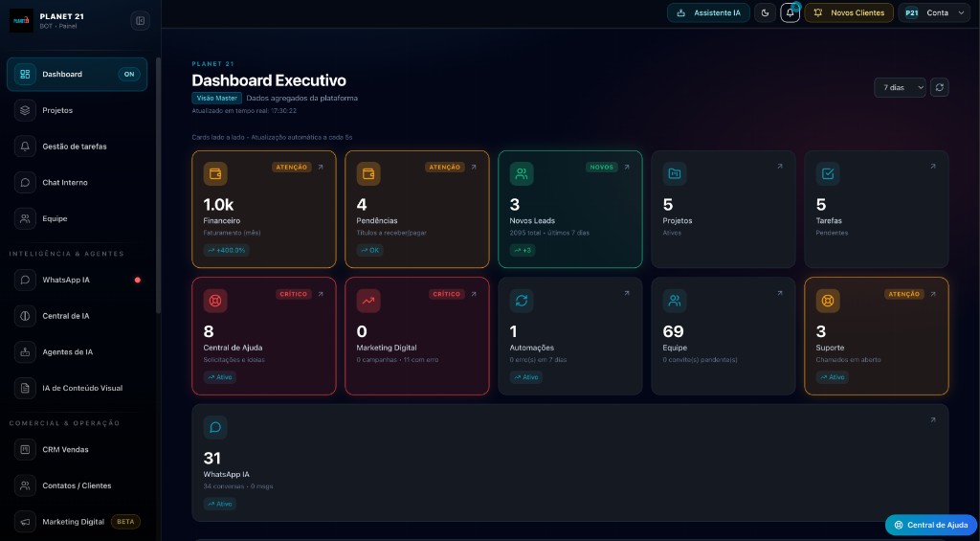
Task: Click the sync icon on Automações card
Action: click(522, 301)
